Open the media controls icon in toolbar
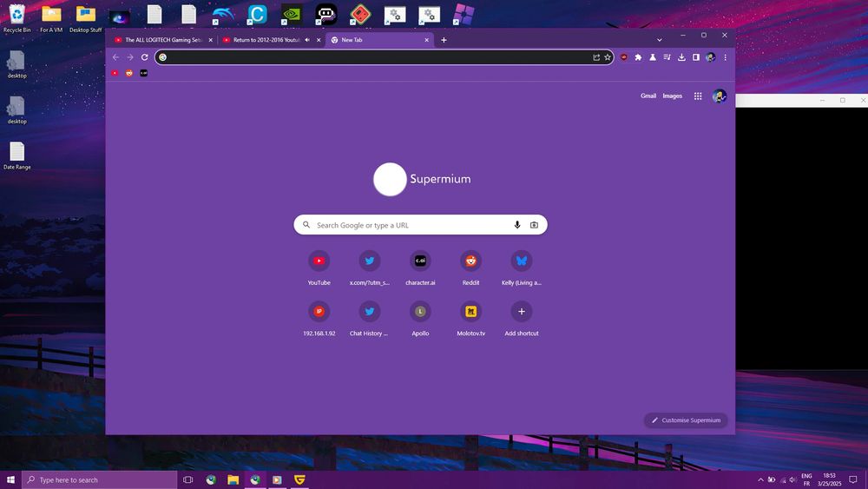The height and width of the screenshot is (489, 868). point(667,57)
